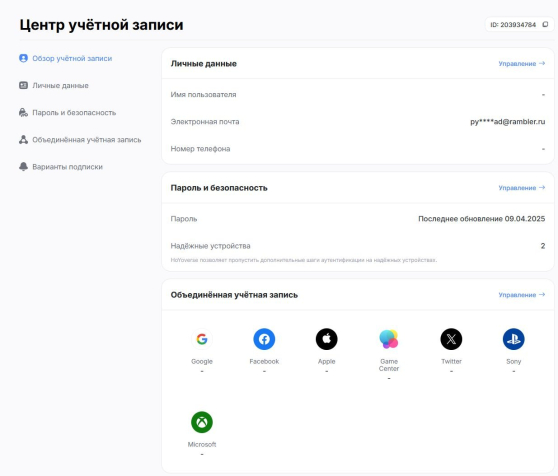
Task: Open Управление for Личные данные
Action: (x=522, y=64)
